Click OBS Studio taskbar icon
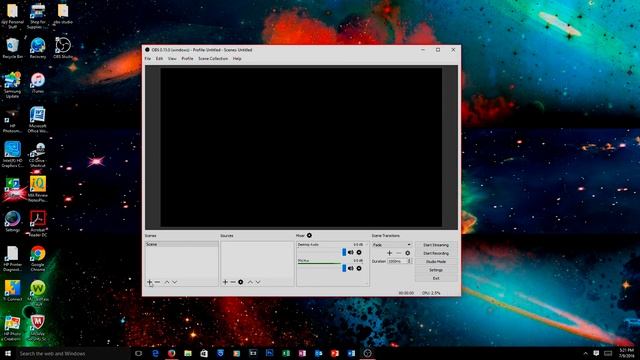The height and width of the screenshot is (360, 640). pyautogui.click(x=367, y=353)
